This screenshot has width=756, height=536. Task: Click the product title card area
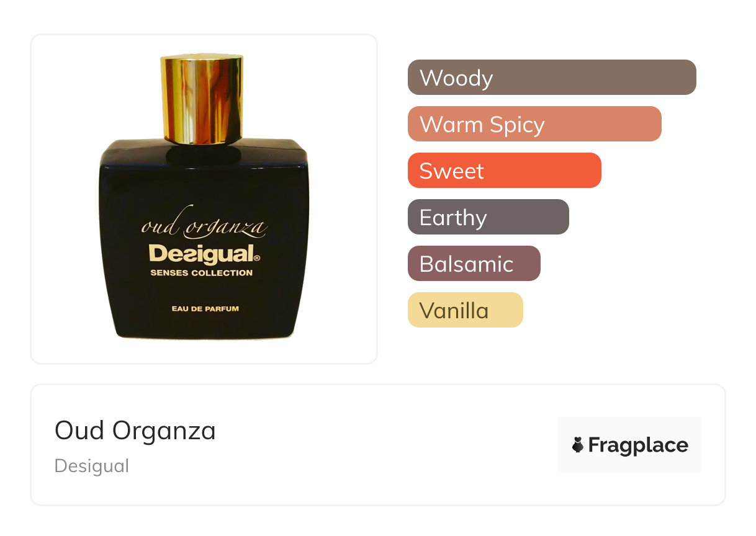click(378, 445)
